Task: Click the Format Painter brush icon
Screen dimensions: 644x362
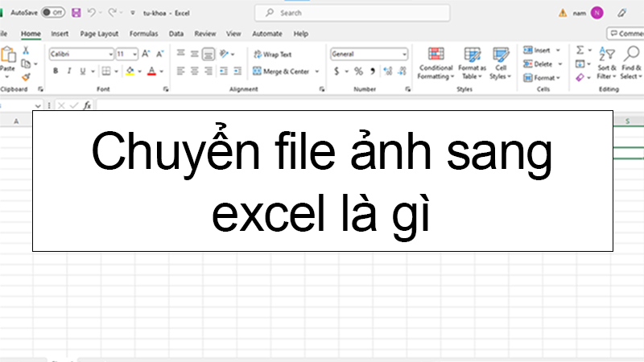Action: [x=26, y=77]
